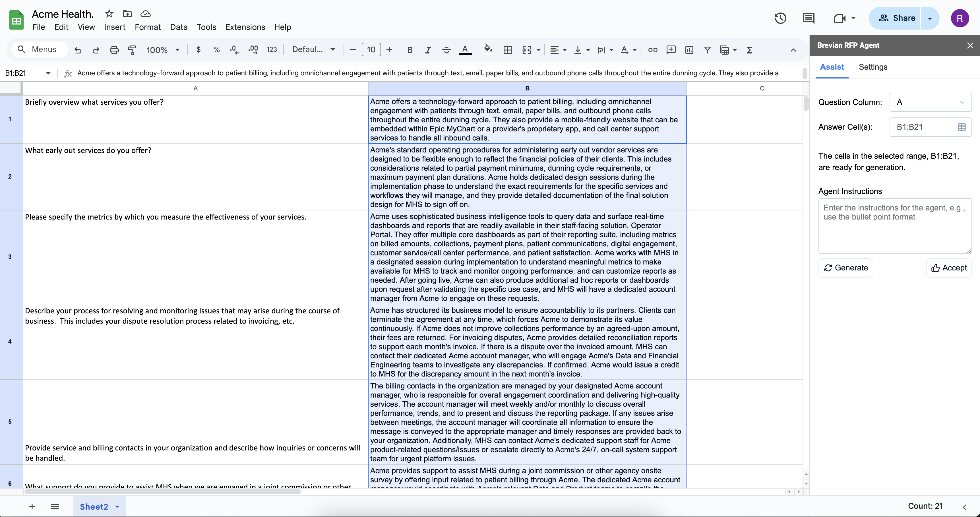Open the all sheets list icon
Viewport: 980px width, 517px height.
(x=55, y=506)
